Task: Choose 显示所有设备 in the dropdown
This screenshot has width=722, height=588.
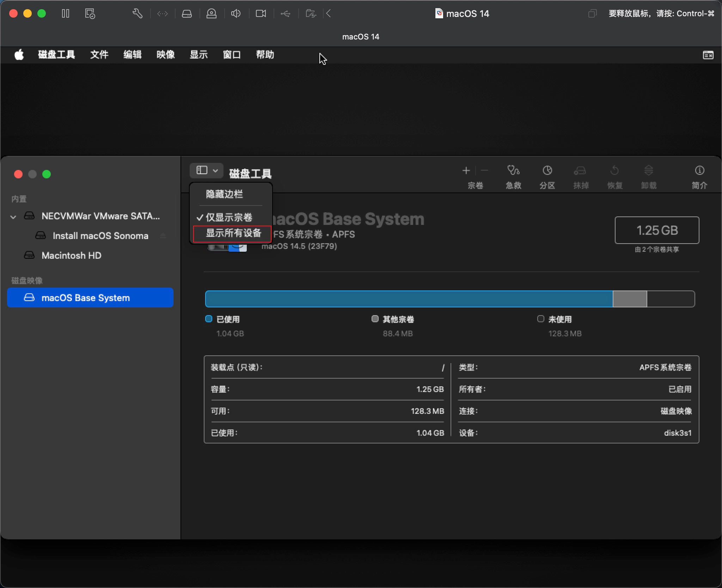Action: [233, 233]
